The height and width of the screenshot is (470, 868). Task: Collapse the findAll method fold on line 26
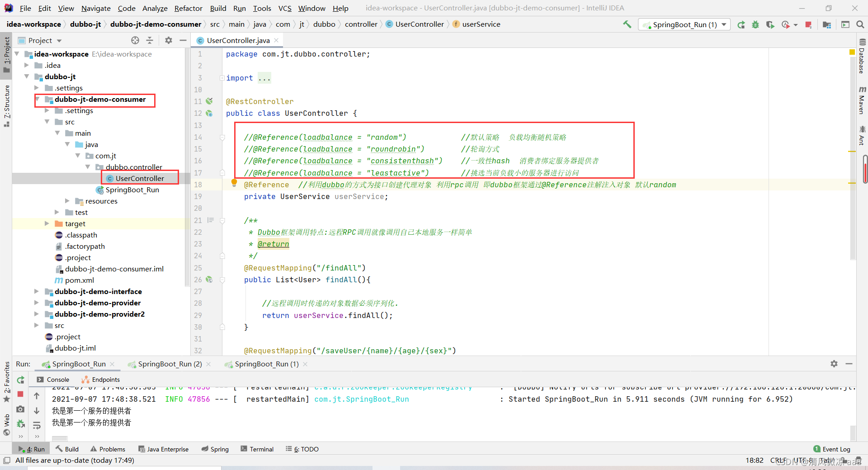pyautogui.click(x=222, y=280)
